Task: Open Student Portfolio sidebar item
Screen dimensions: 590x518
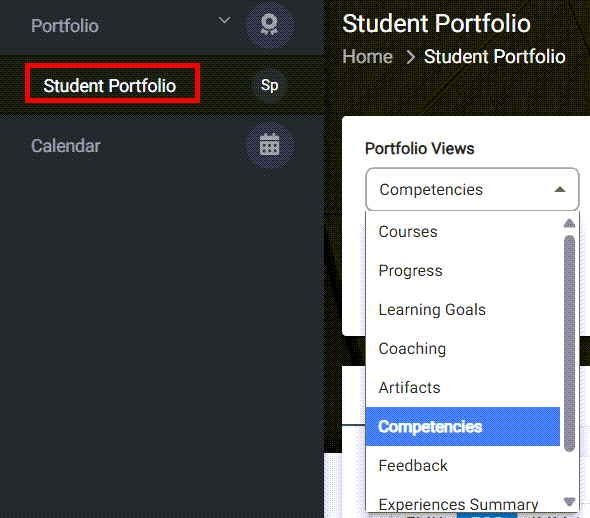Action: [109, 86]
